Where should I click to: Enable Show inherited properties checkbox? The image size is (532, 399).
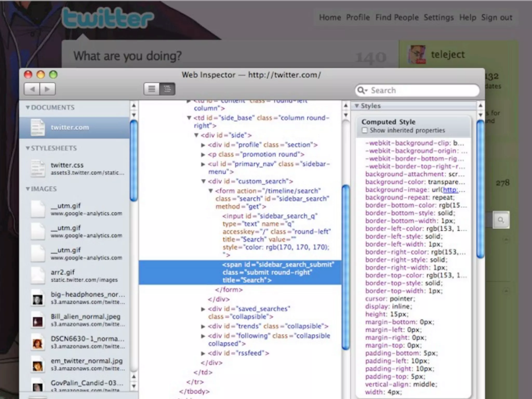pos(365,130)
